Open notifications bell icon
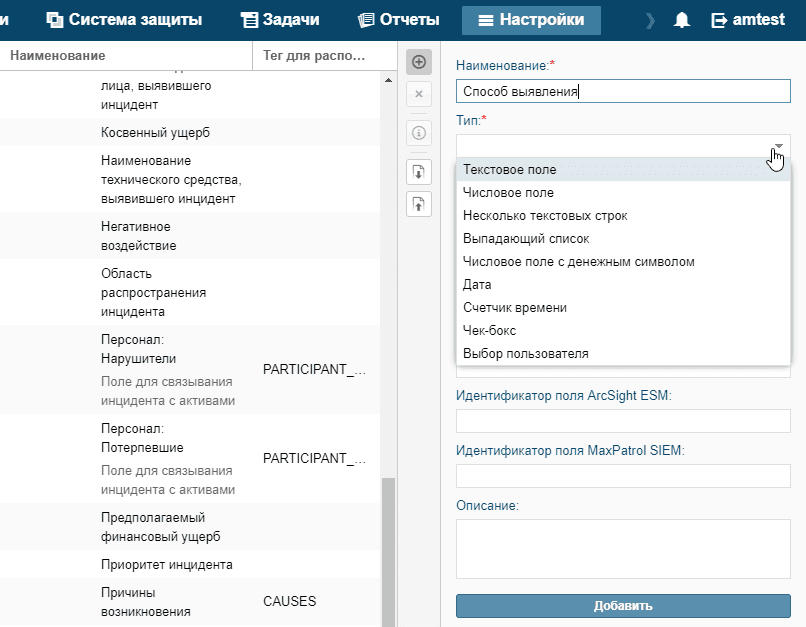The image size is (806, 627). (x=683, y=20)
